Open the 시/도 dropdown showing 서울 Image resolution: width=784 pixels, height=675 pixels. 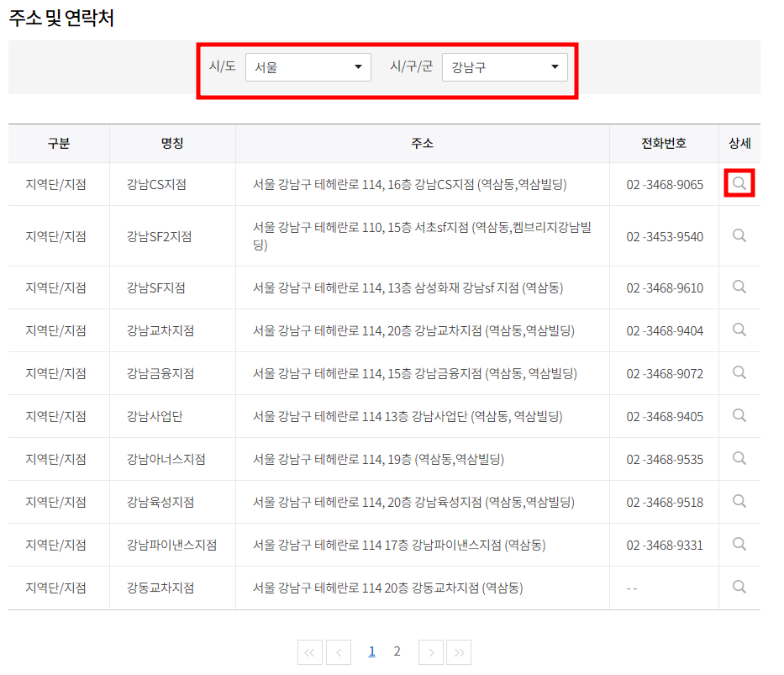pyautogui.click(x=308, y=66)
